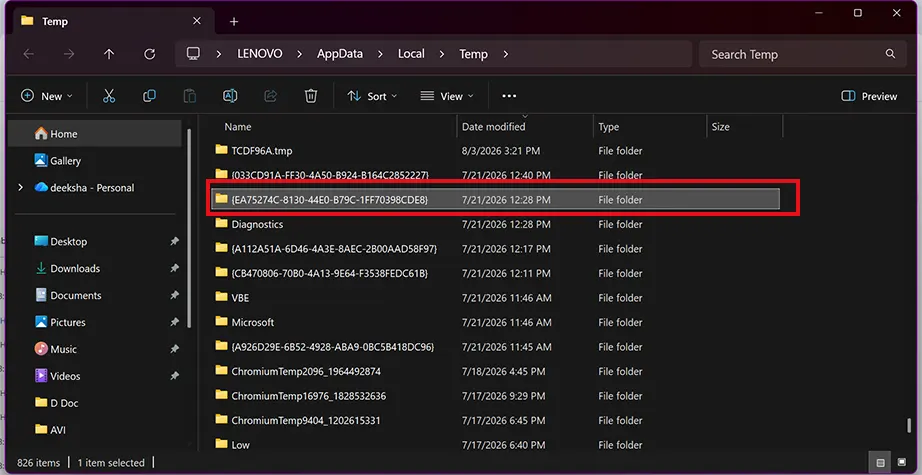Screen dimensions: 922x475
Task: Click the This PC monitor icon in address bar
Action: click(193, 53)
